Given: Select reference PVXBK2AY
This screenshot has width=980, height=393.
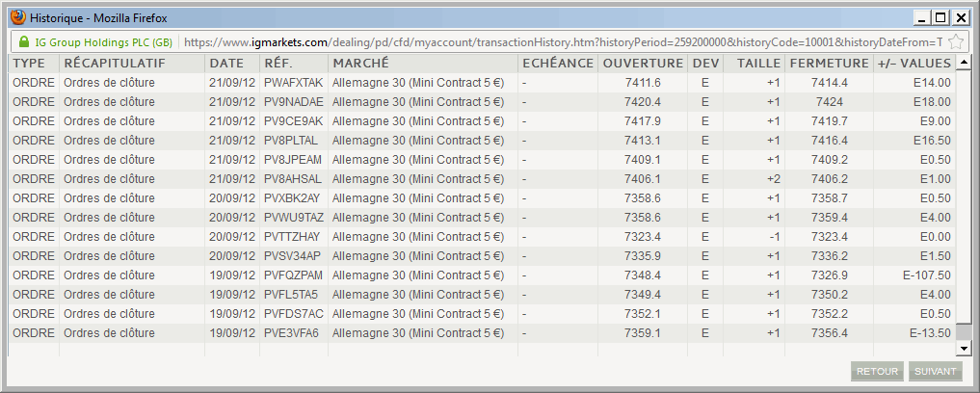Looking at the screenshot, I should 292,198.
